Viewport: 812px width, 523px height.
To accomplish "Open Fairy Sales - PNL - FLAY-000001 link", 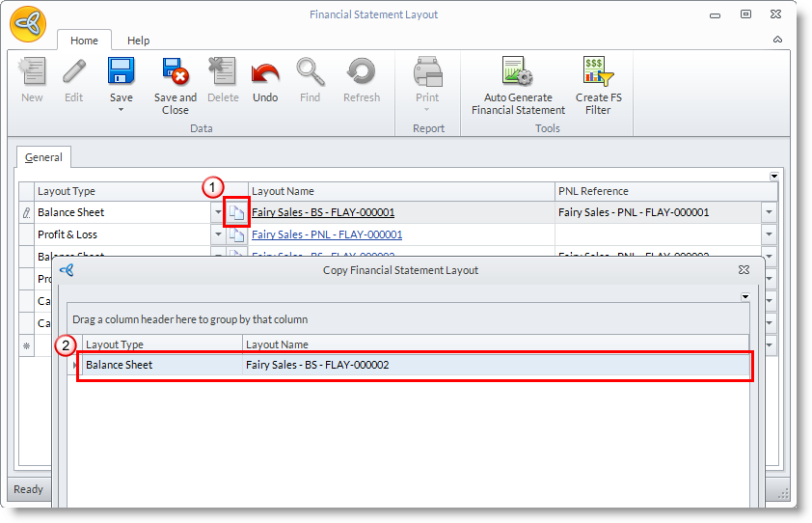I will click(x=327, y=234).
